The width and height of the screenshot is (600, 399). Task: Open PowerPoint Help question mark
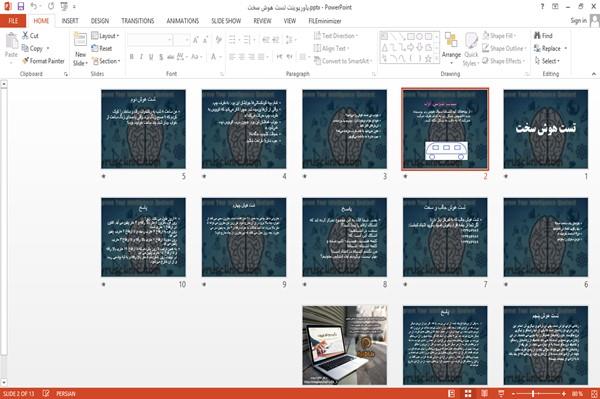(542, 7)
